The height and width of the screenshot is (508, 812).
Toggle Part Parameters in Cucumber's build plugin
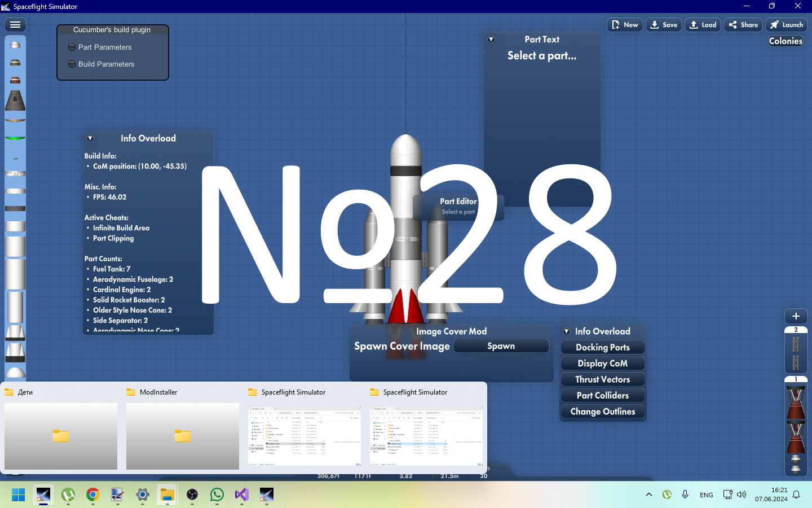[100, 47]
